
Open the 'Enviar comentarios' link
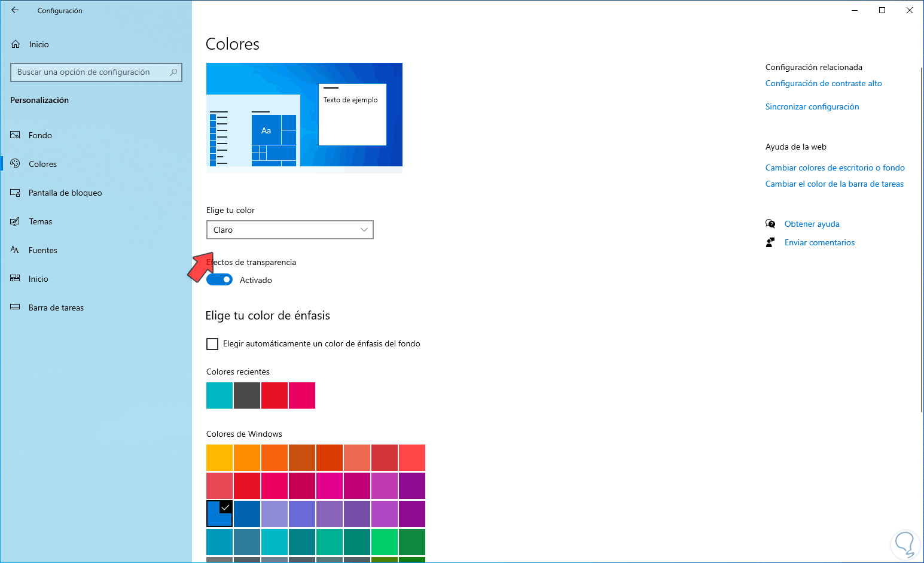point(819,242)
